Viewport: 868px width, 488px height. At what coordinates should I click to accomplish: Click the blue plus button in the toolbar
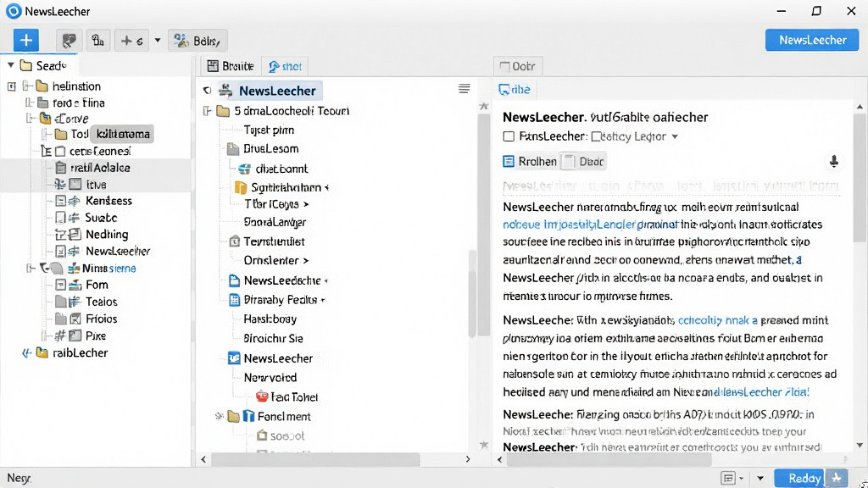(26, 40)
